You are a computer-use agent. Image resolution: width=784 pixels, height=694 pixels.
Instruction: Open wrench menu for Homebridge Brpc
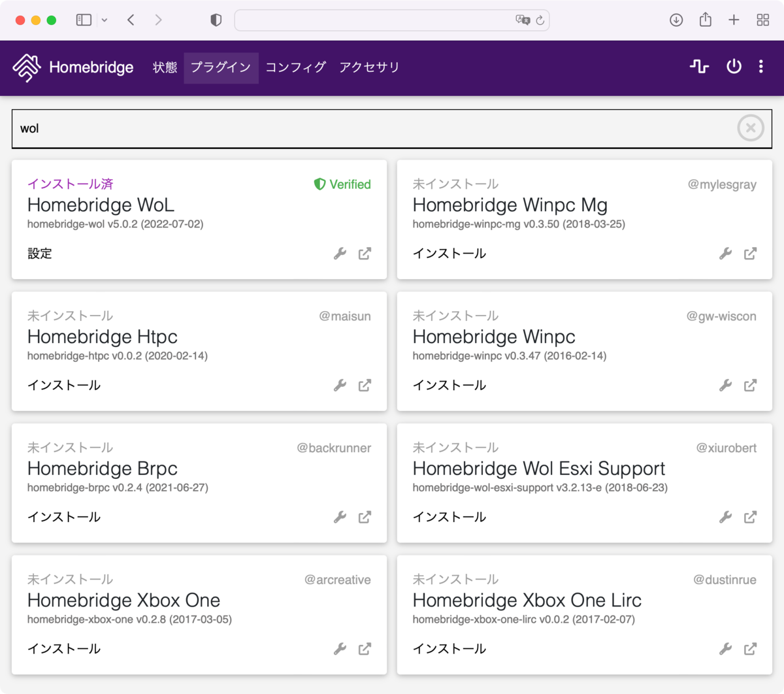tap(340, 518)
